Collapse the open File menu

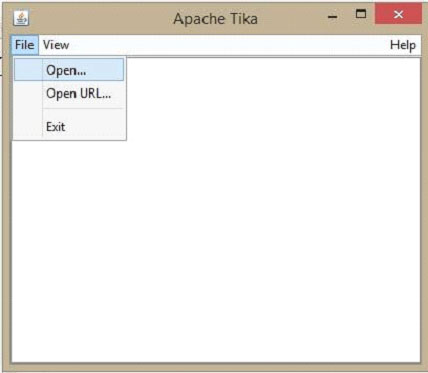pos(25,45)
